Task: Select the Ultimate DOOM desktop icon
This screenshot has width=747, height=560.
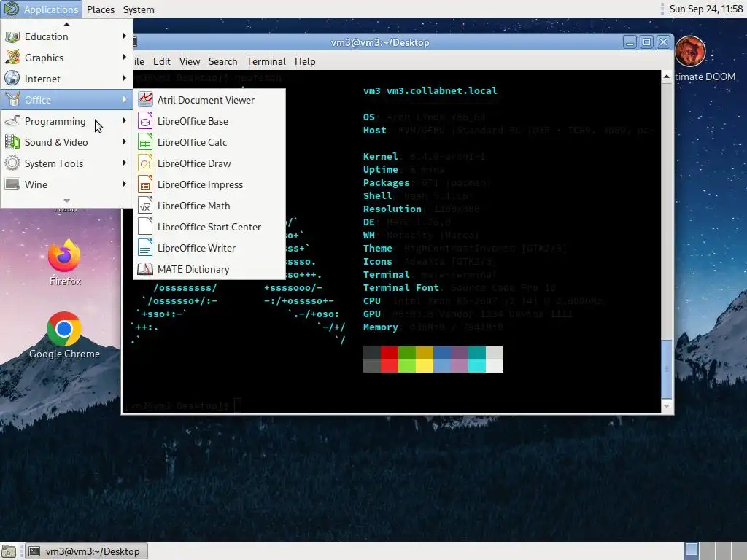Action: tap(690, 52)
